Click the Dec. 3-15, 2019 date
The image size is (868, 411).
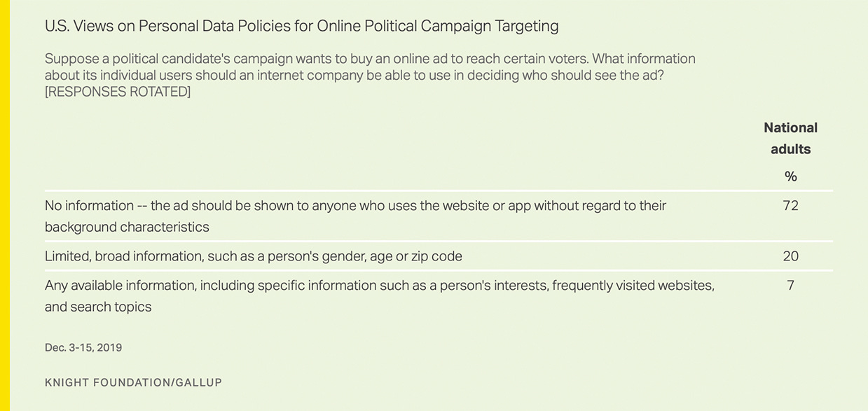pyautogui.click(x=83, y=347)
